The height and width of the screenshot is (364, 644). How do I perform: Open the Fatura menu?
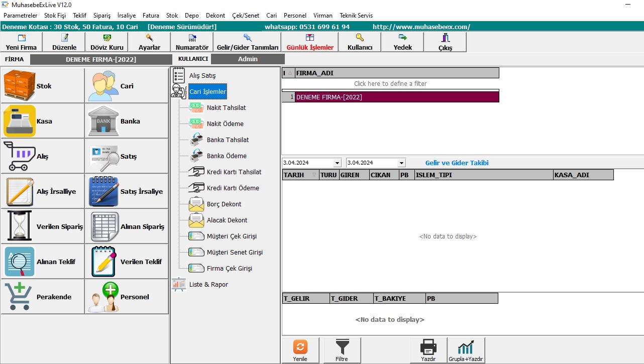[x=151, y=16]
